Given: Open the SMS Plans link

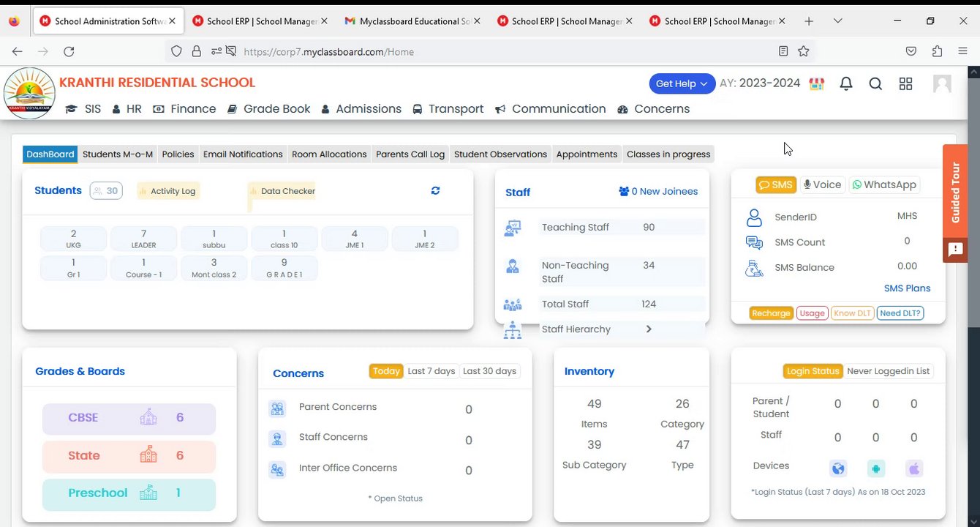Looking at the screenshot, I should (907, 288).
